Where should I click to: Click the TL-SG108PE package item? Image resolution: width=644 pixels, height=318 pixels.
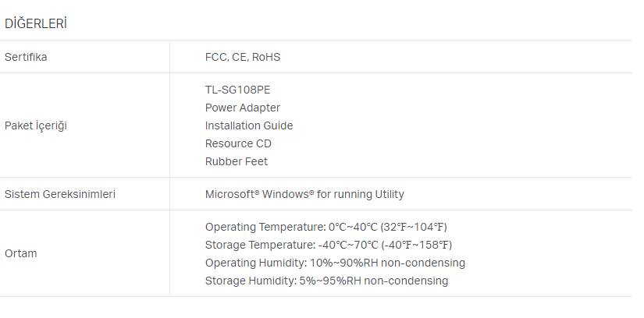(x=238, y=90)
